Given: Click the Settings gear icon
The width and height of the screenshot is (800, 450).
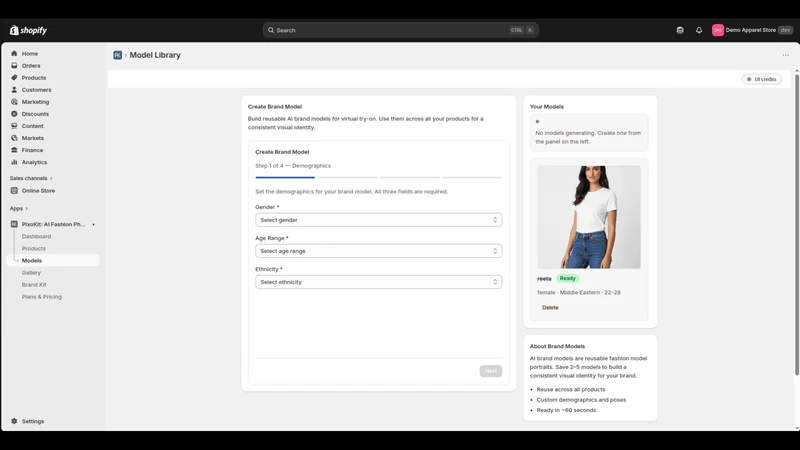Looking at the screenshot, I should [14, 421].
